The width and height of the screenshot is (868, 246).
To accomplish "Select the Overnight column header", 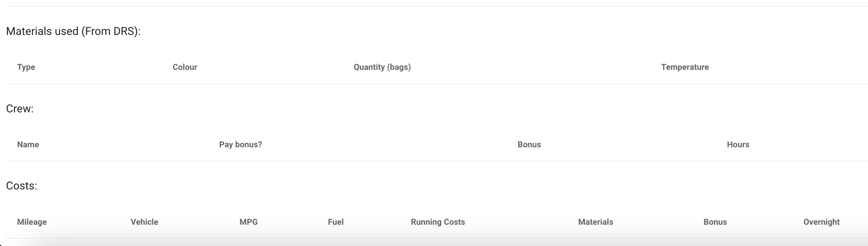I will click(821, 222).
